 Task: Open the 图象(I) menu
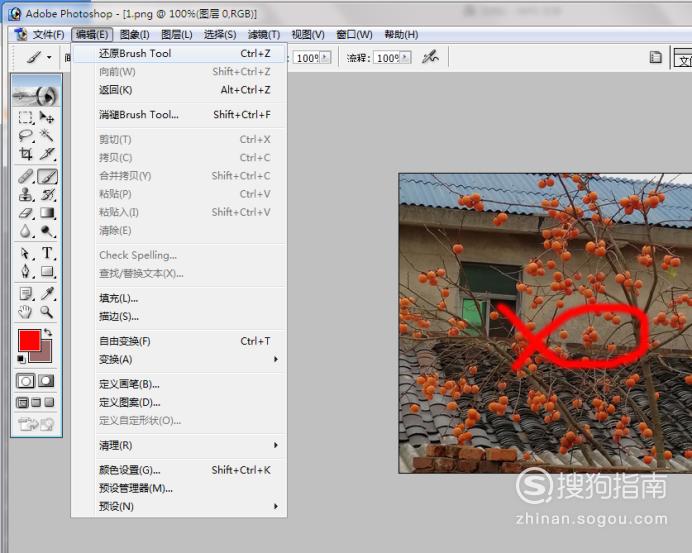[x=135, y=34]
